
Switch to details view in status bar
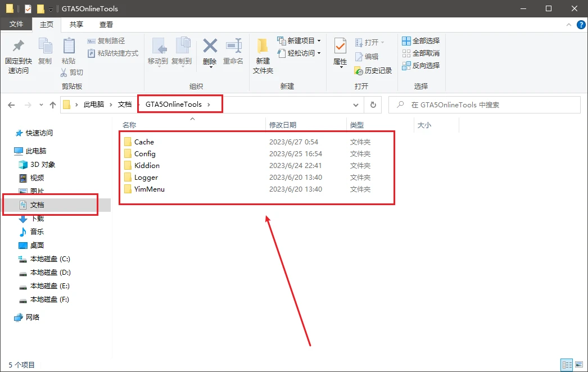[x=567, y=364]
